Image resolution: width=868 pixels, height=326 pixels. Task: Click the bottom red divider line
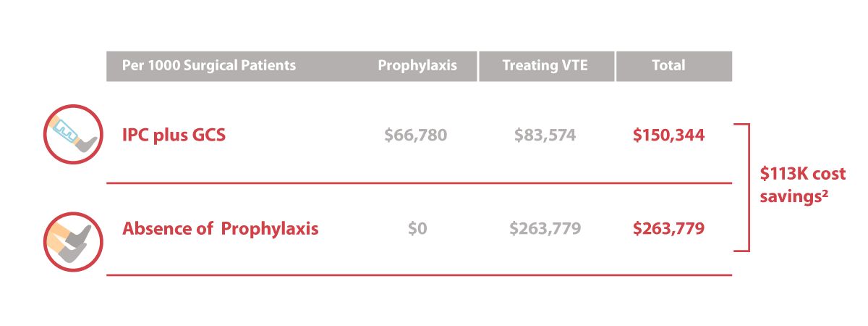click(420, 275)
